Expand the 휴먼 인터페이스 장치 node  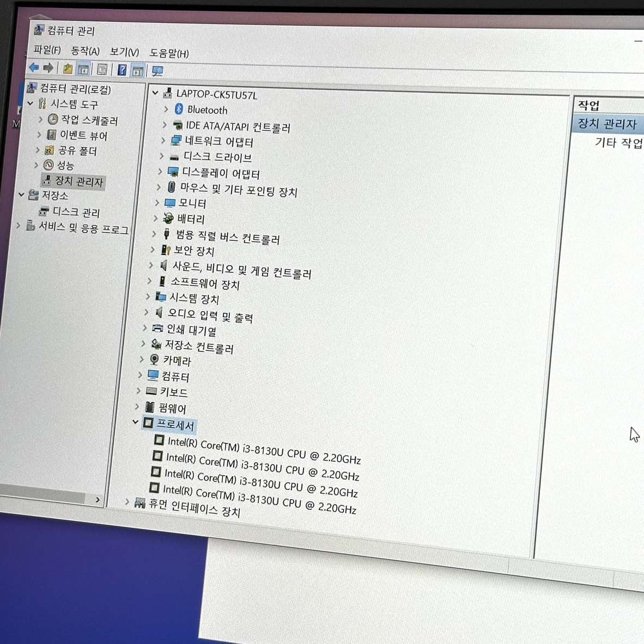point(127,501)
